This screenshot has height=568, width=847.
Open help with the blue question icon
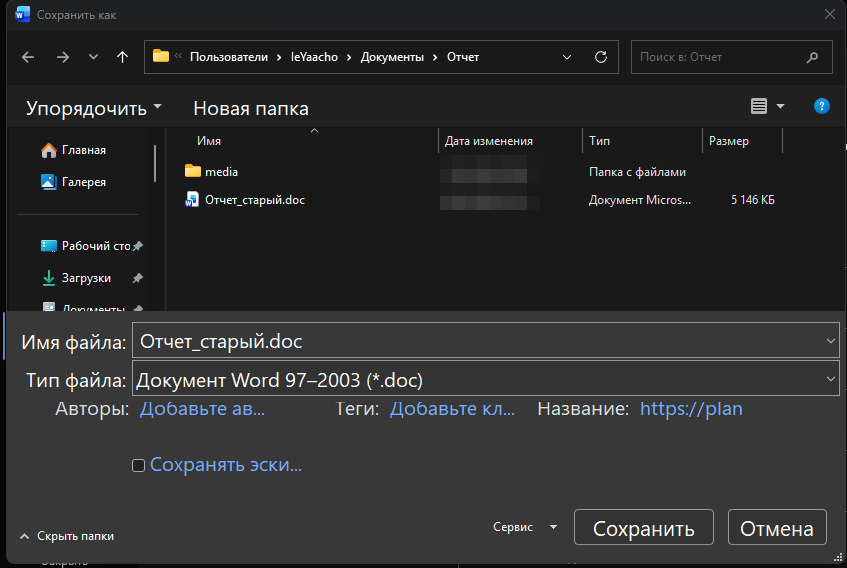[x=822, y=106]
